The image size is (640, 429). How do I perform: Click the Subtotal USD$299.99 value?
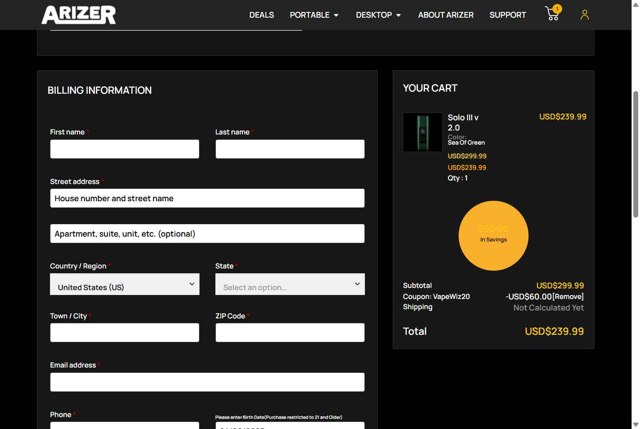click(x=560, y=285)
